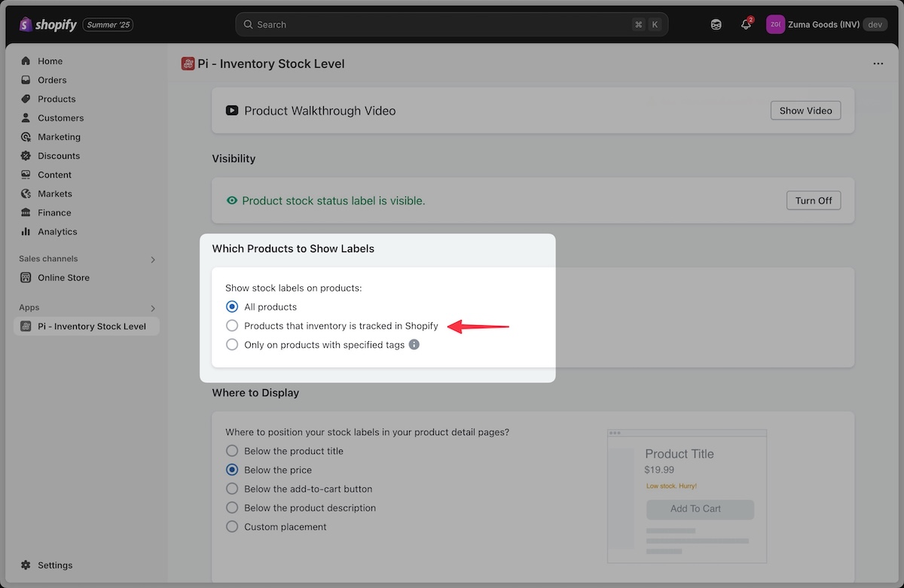
Task: Click the Orders inbox icon
Action: (x=26, y=80)
